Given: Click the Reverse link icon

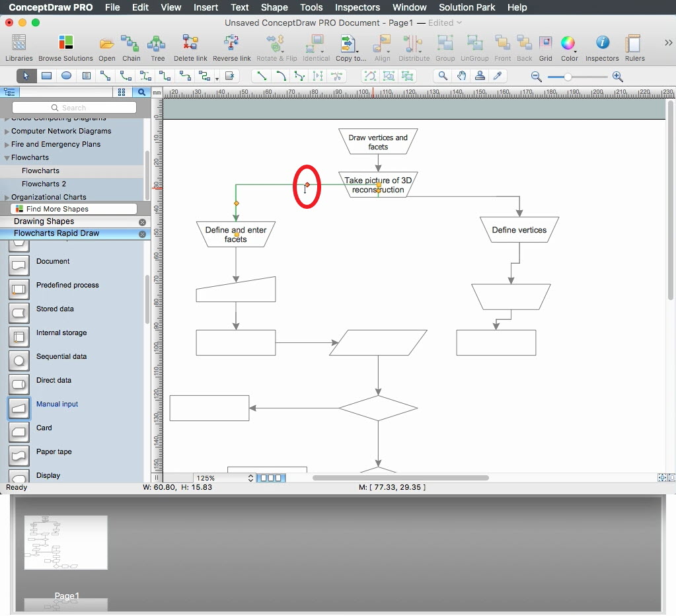Looking at the screenshot, I should [x=231, y=44].
